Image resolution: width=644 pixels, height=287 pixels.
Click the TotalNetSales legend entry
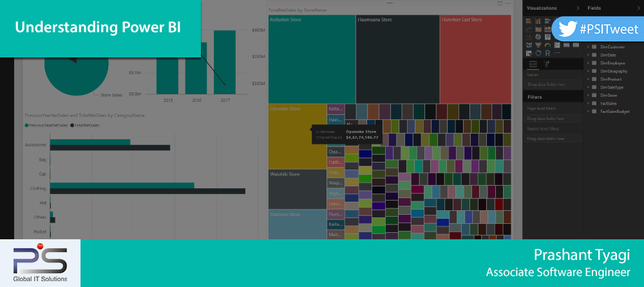tap(85, 125)
